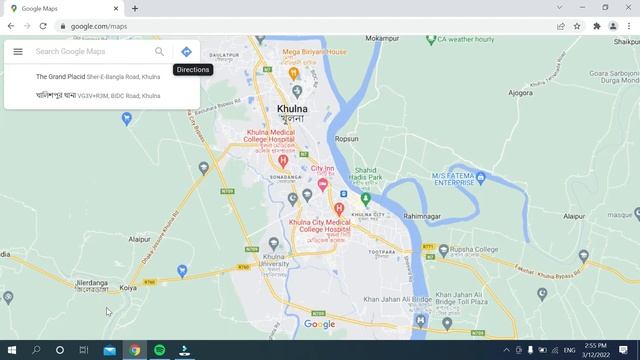Click the Khan Jahan Ali Bridge marker
Viewport: 640px width, 360px height.
420,321
